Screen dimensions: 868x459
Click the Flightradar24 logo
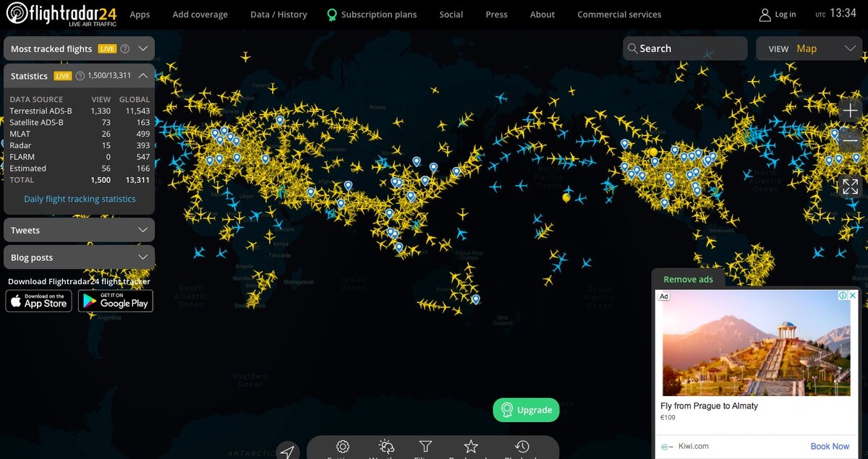click(61, 14)
